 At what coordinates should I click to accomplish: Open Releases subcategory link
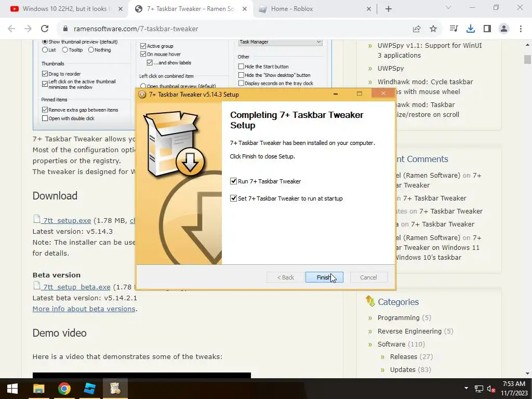403,356
